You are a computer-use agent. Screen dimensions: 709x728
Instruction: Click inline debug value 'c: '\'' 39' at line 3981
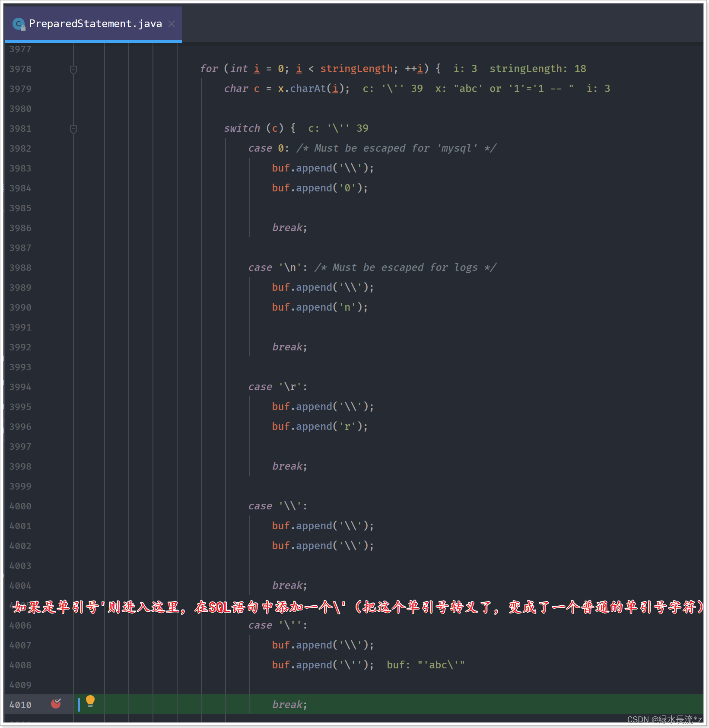(338, 128)
